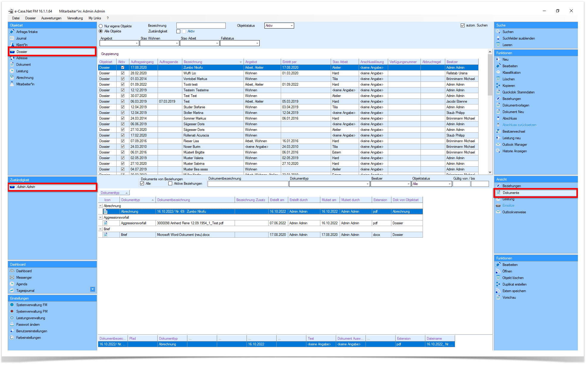588x365 pixels.
Task: Select Leistung in Objektart panel
Action: tap(22, 71)
